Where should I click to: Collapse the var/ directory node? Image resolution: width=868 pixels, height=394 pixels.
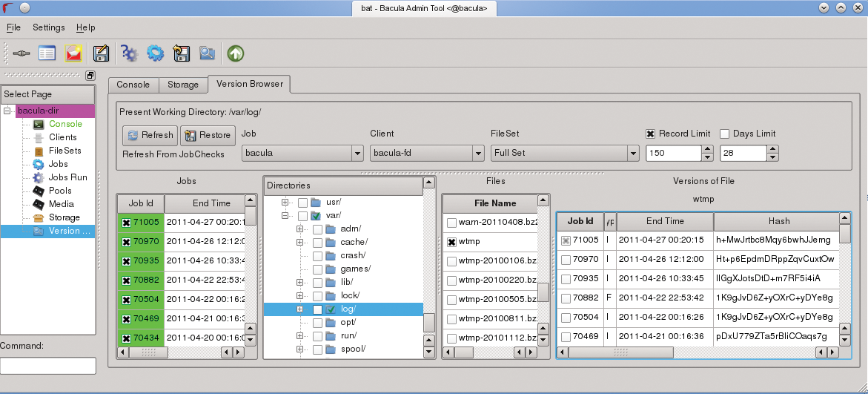285,216
